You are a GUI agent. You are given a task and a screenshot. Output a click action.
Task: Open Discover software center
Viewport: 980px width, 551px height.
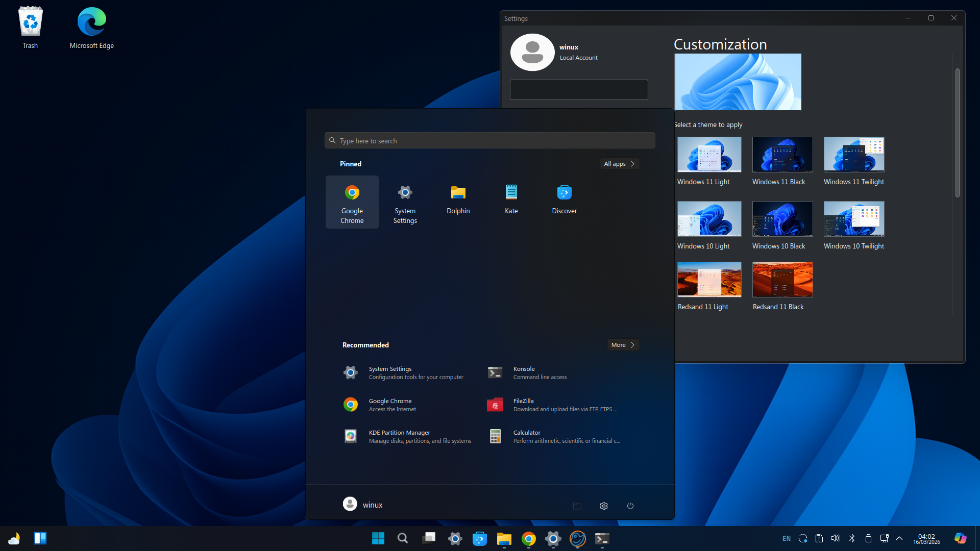tap(564, 199)
